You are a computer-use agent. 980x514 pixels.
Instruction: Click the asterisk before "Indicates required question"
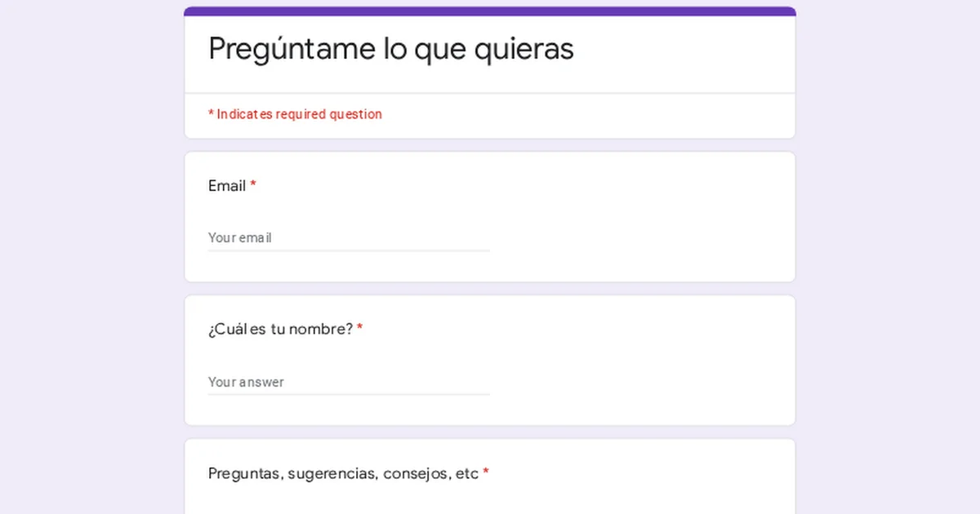pos(211,114)
